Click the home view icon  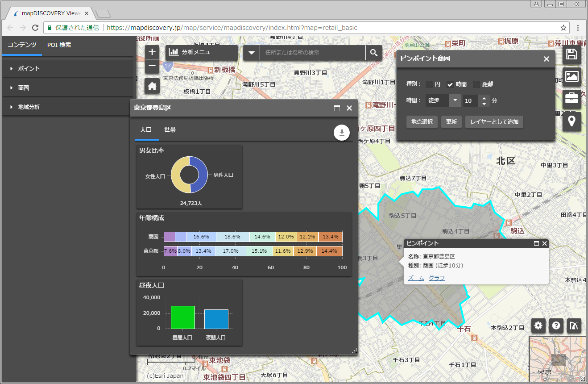click(x=152, y=86)
